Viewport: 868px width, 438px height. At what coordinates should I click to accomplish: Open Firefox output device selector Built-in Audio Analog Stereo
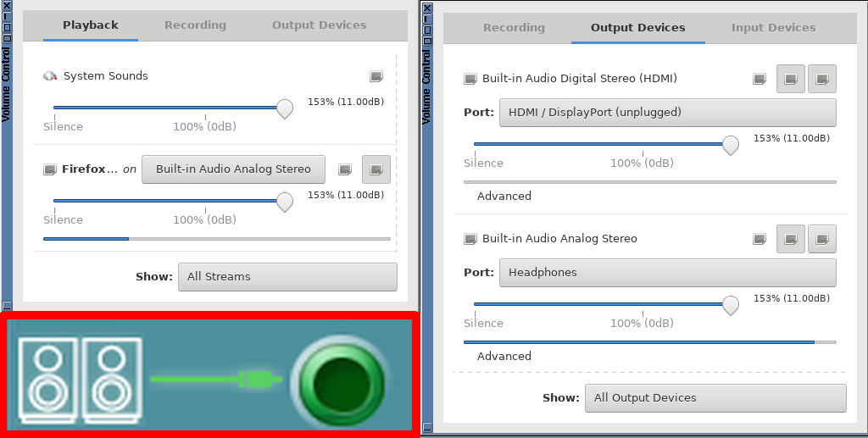pyautogui.click(x=234, y=169)
